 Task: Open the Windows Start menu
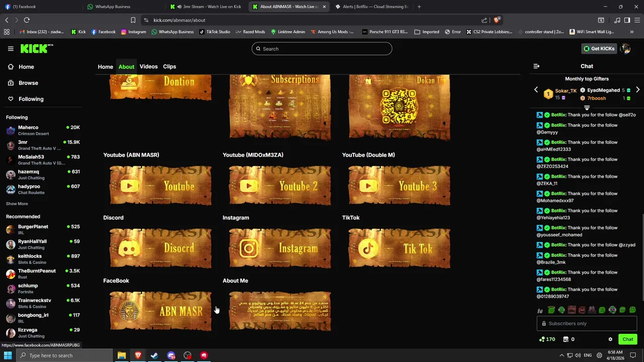click(8, 355)
